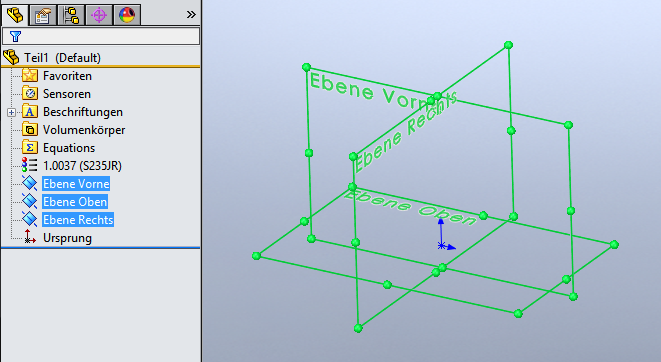
Task: Select the Favoriten folder icon
Action: pos(30,75)
